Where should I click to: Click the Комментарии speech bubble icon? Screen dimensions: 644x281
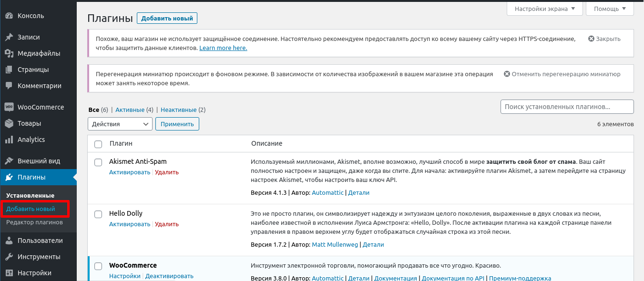tap(9, 86)
